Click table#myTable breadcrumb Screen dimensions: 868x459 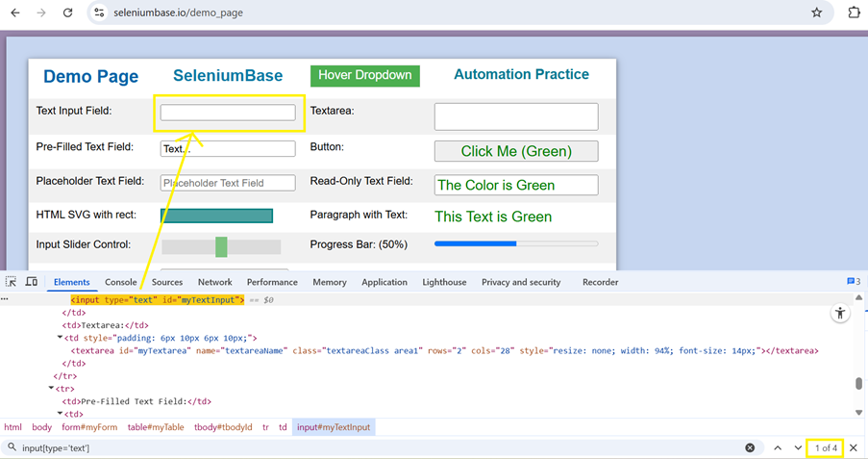point(156,427)
